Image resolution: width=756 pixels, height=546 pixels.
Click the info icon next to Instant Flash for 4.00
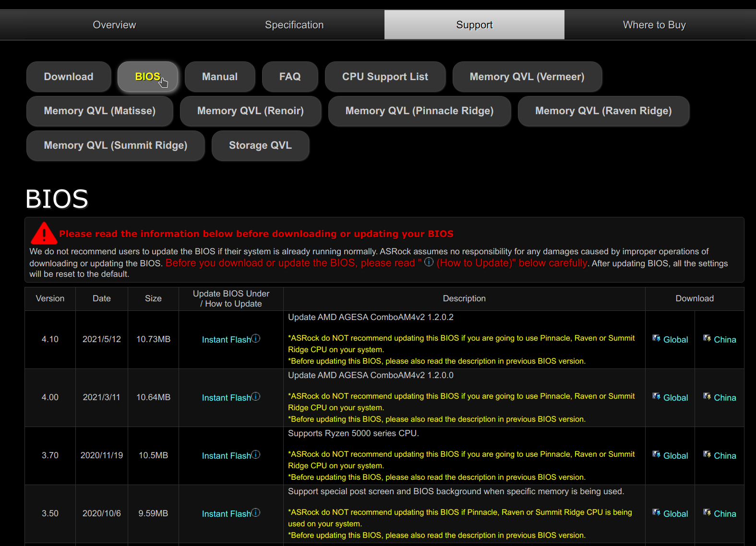coord(256,396)
